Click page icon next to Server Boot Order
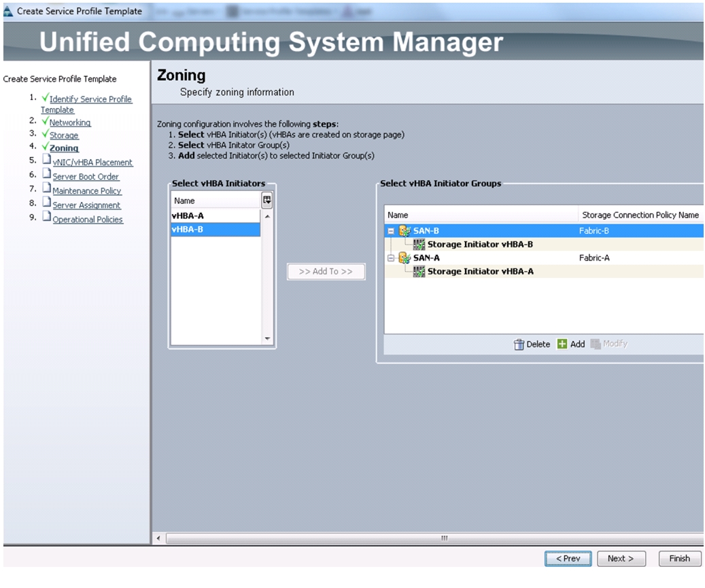This screenshot has width=705, height=588. pos(47,173)
